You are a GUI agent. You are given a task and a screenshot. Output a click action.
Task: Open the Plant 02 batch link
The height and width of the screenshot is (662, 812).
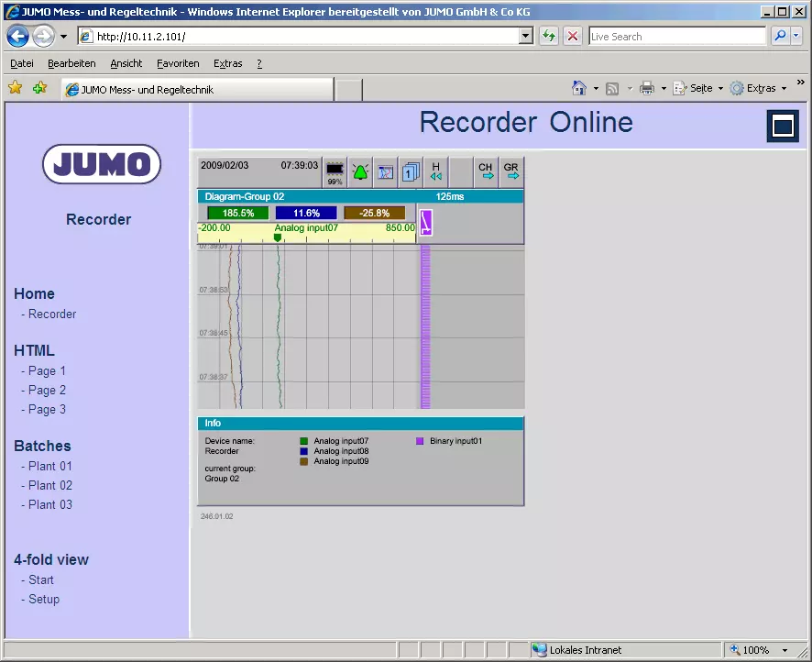49,485
